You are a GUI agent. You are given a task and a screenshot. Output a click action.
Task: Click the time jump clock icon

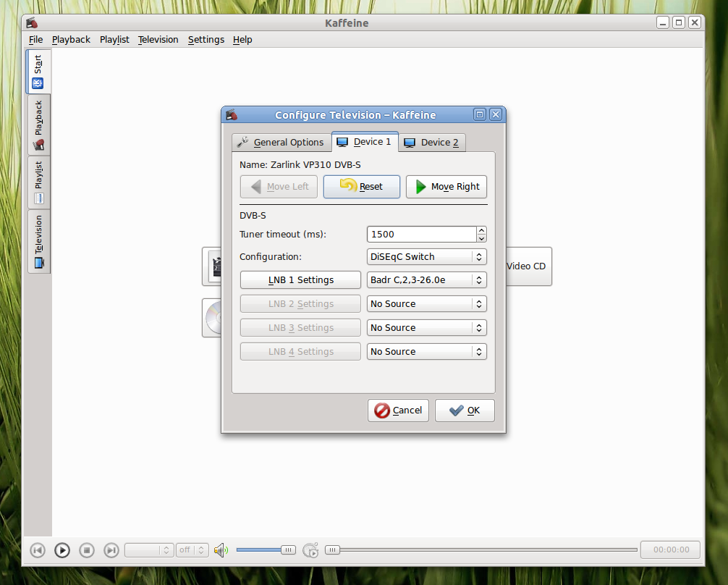310,550
